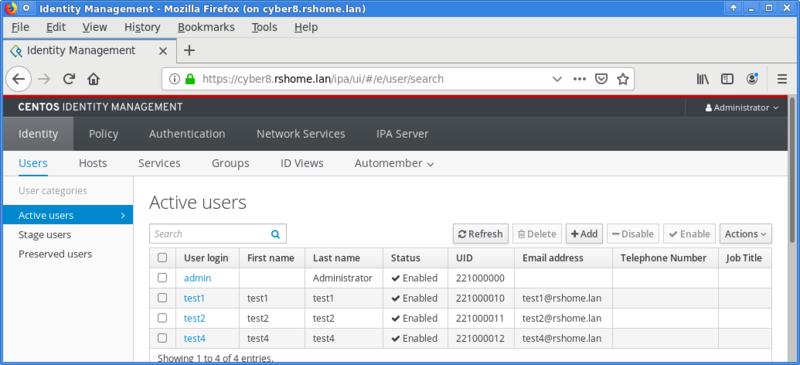
Task: Show sidebars icon in toolbar
Action: click(x=727, y=79)
